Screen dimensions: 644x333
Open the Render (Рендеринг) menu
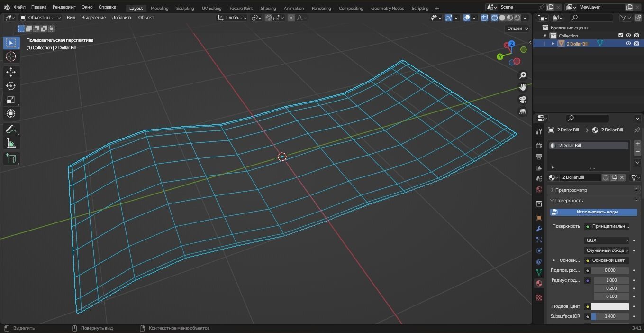click(x=64, y=7)
